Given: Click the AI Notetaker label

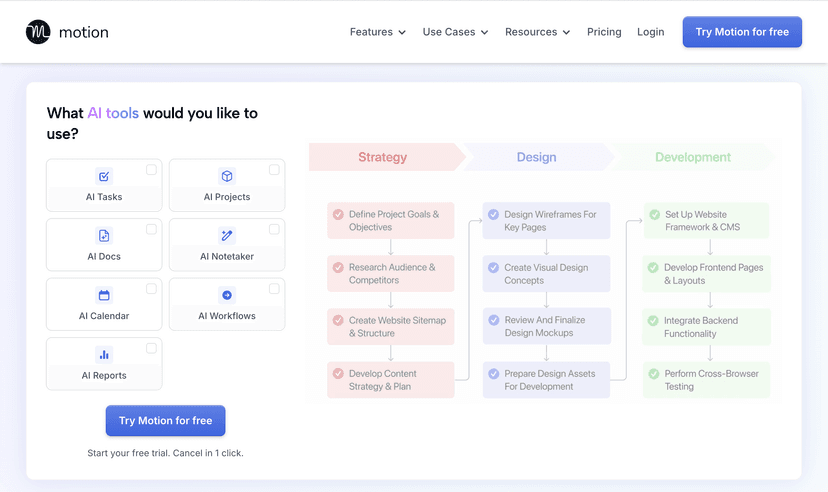Looking at the screenshot, I should click(227, 257).
